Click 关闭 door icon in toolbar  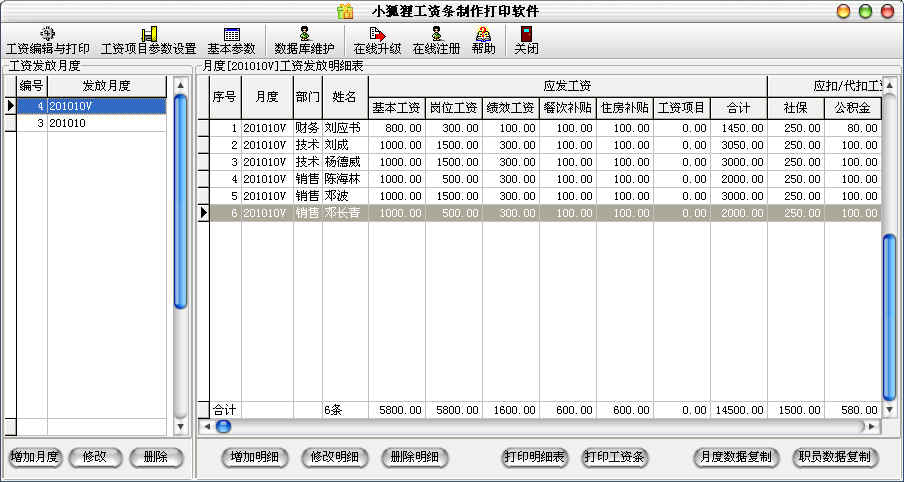(526, 34)
